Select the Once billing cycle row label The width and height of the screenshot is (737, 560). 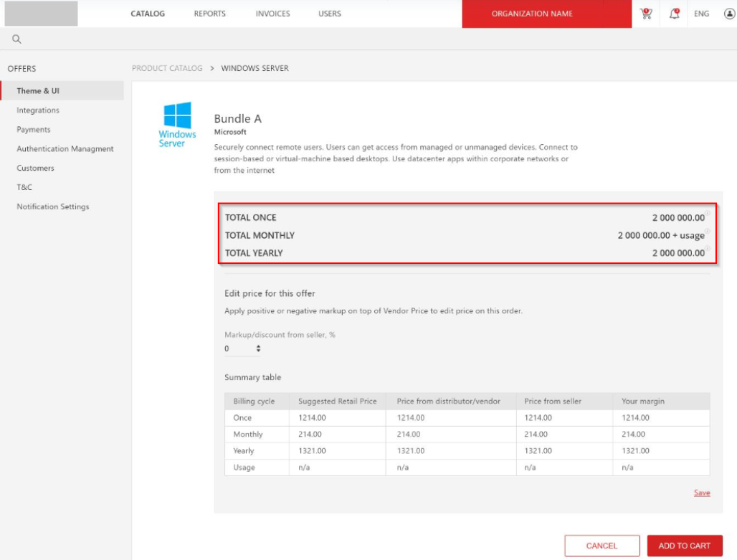242,417
